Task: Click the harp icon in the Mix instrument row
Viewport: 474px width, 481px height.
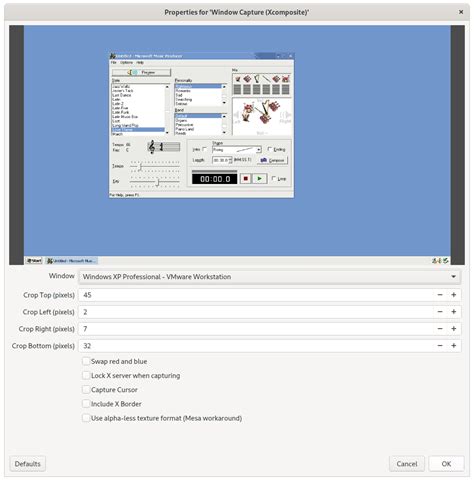Action: click(257, 79)
